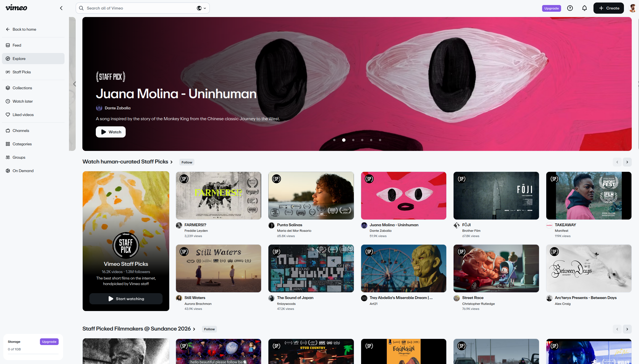The height and width of the screenshot is (364, 639).
Task: Collapse the sidebar with the arrow icon
Action: 61,8
